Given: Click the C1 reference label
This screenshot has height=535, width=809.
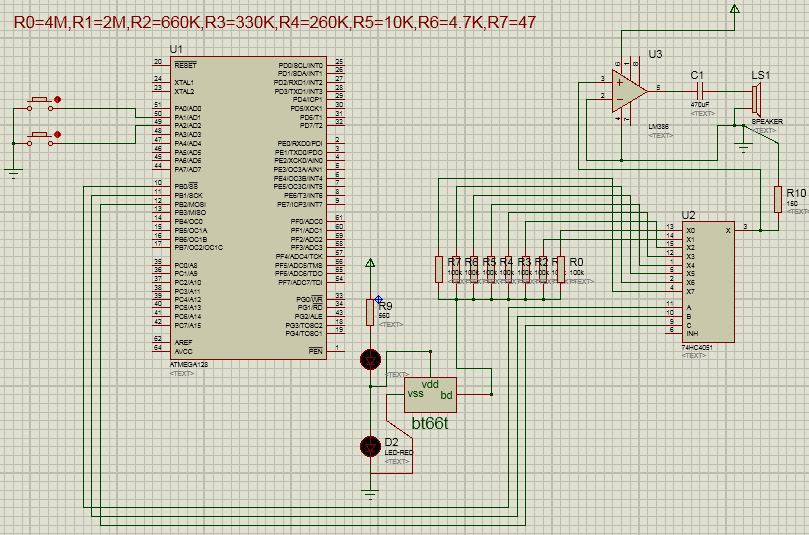Looking at the screenshot, I should [697, 75].
